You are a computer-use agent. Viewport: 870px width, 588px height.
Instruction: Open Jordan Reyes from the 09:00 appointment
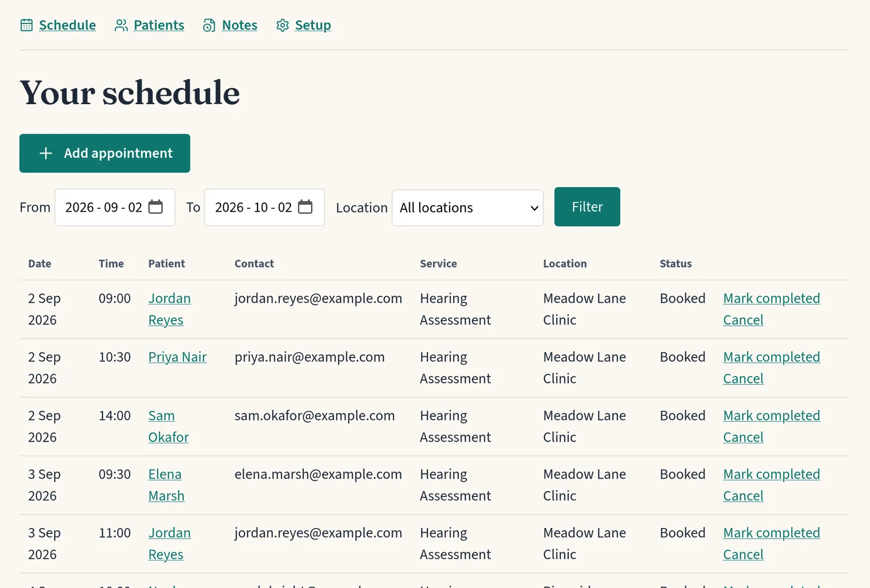click(169, 309)
